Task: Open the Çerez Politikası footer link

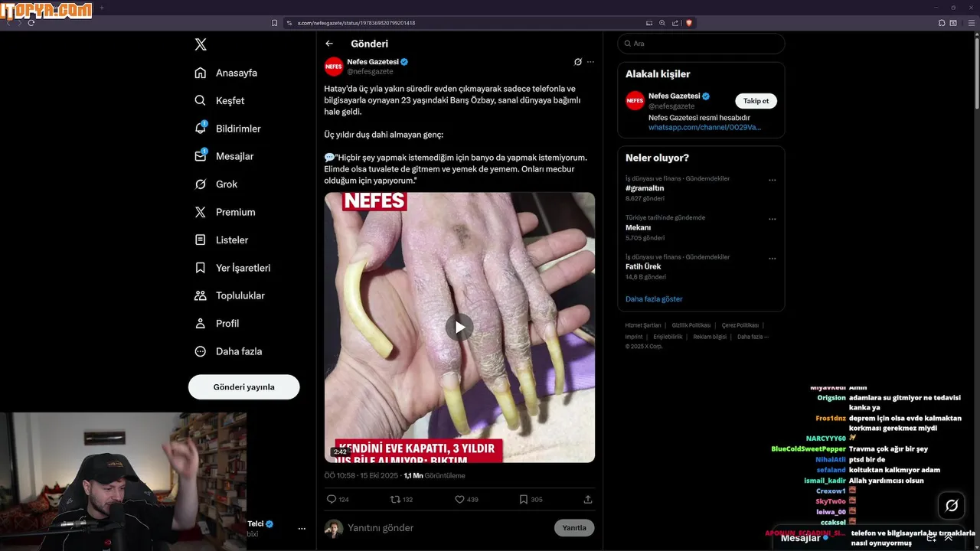Action: coord(740,325)
